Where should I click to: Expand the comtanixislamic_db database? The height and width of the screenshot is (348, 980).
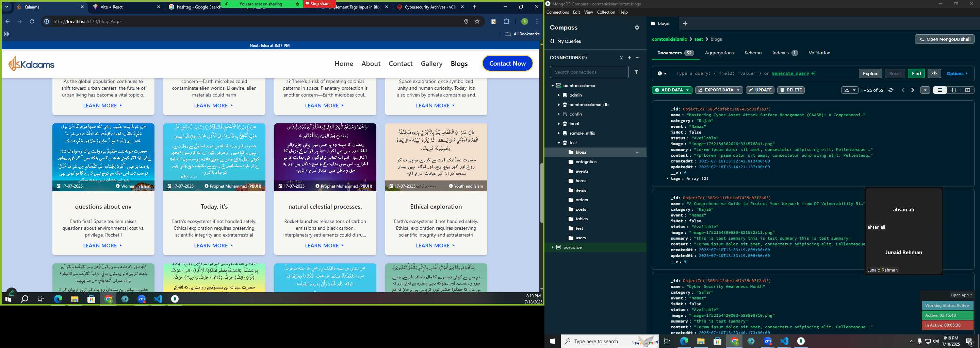558,105
